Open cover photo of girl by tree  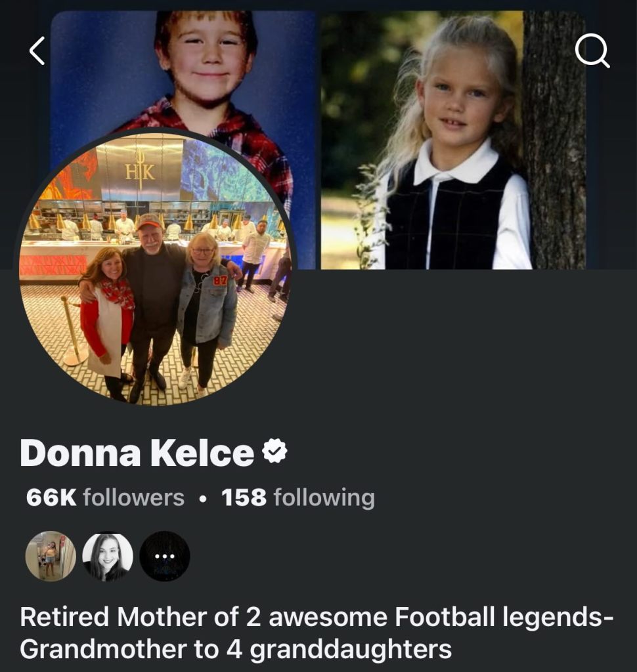[453, 139]
